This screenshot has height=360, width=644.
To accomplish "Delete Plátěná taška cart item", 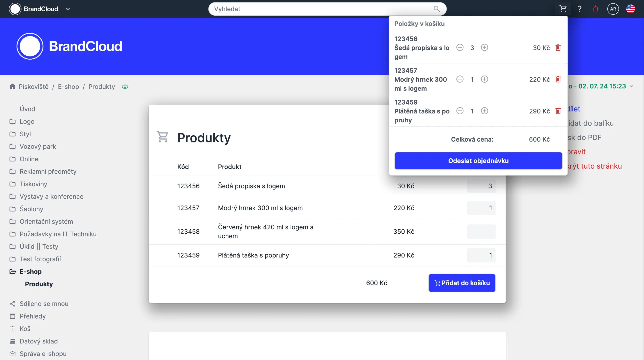I will click(558, 111).
